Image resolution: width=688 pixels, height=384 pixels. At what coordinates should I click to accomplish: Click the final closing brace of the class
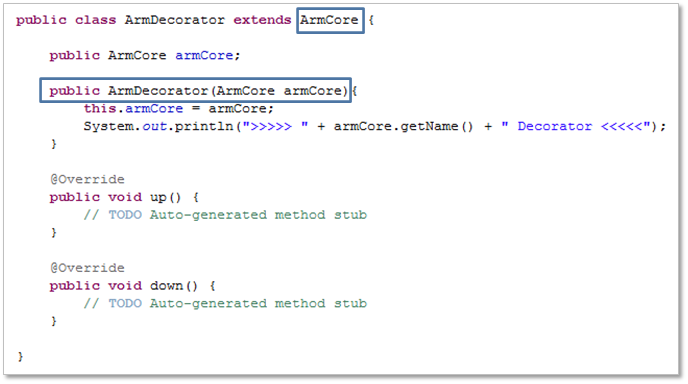20,356
